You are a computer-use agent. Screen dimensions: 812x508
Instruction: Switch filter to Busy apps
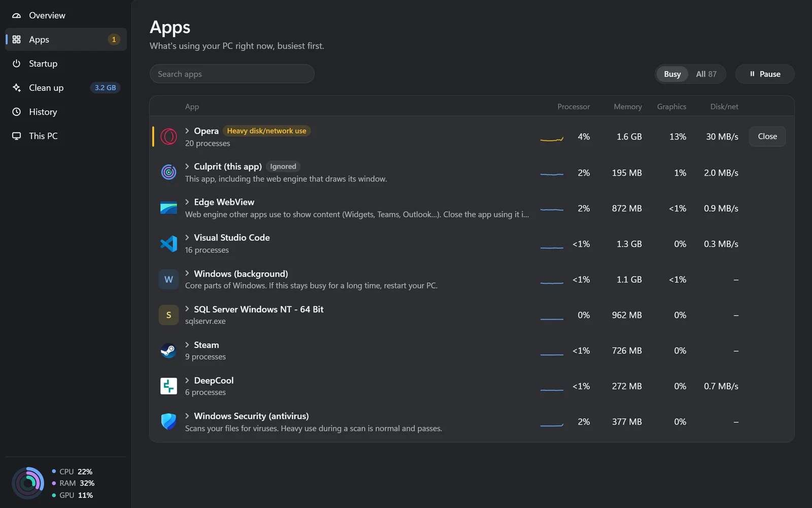pyautogui.click(x=672, y=74)
